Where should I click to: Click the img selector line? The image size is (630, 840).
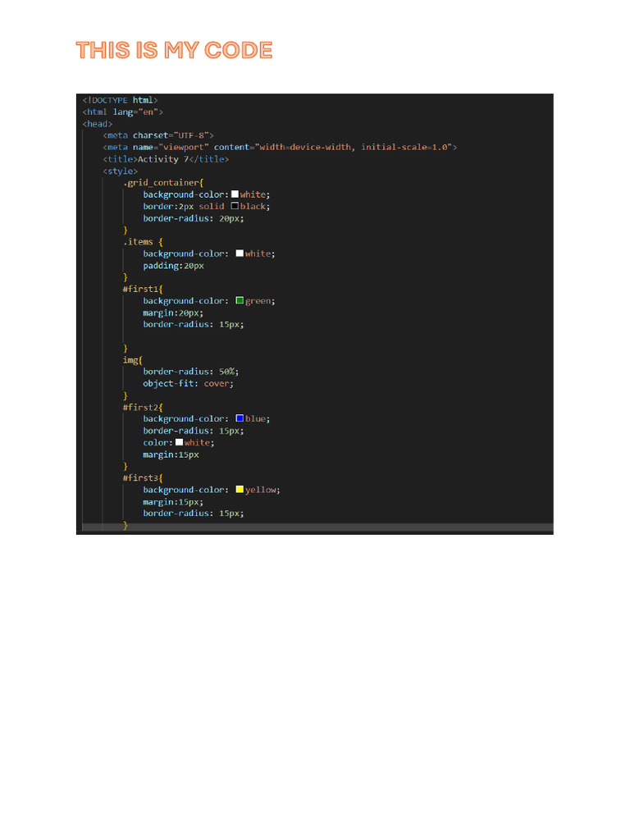coord(132,360)
